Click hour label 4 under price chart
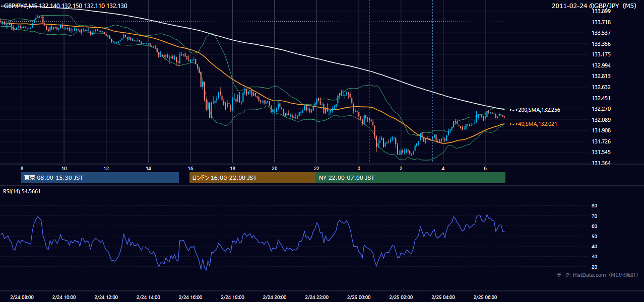The height and width of the screenshot is (302, 644). click(443, 168)
